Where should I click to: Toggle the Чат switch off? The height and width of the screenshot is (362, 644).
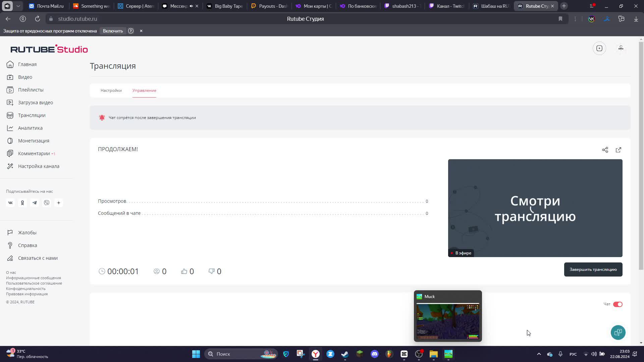click(x=618, y=304)
